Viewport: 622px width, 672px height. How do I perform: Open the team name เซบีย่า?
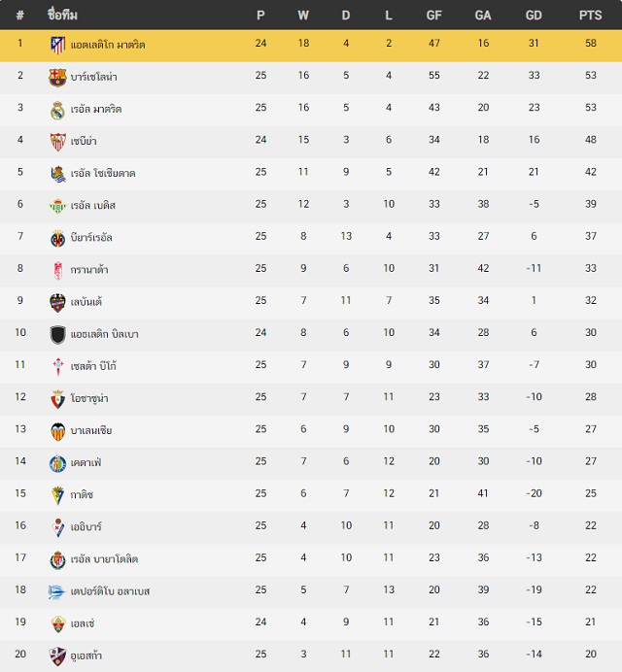(84, 141)
